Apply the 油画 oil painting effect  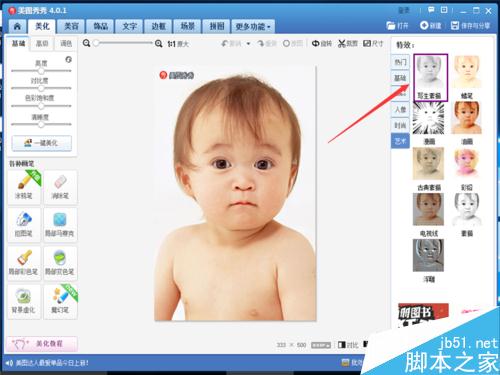467,123
